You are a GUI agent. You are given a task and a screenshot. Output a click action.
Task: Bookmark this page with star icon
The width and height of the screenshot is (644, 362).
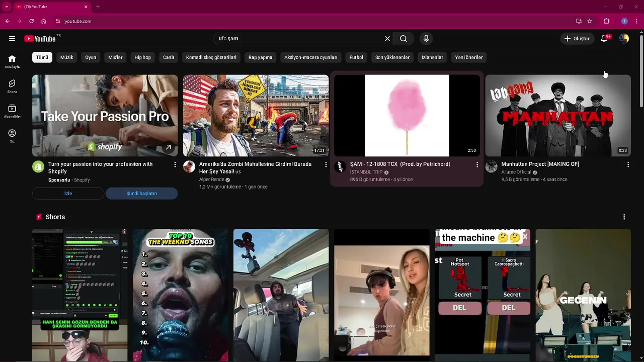[590, 21]
